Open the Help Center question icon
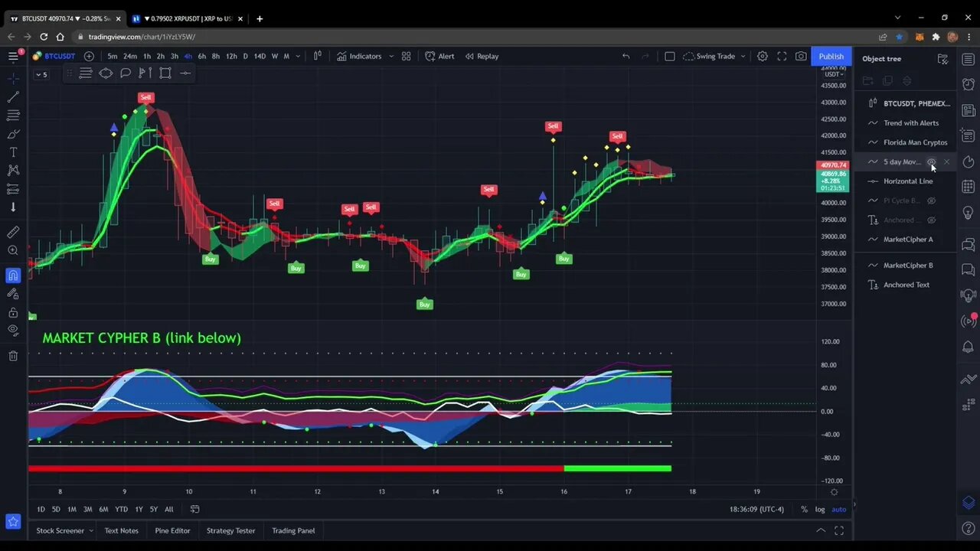The width and height of the screenshot is (980, 551). pyautogui.click(x=969, y=530)
